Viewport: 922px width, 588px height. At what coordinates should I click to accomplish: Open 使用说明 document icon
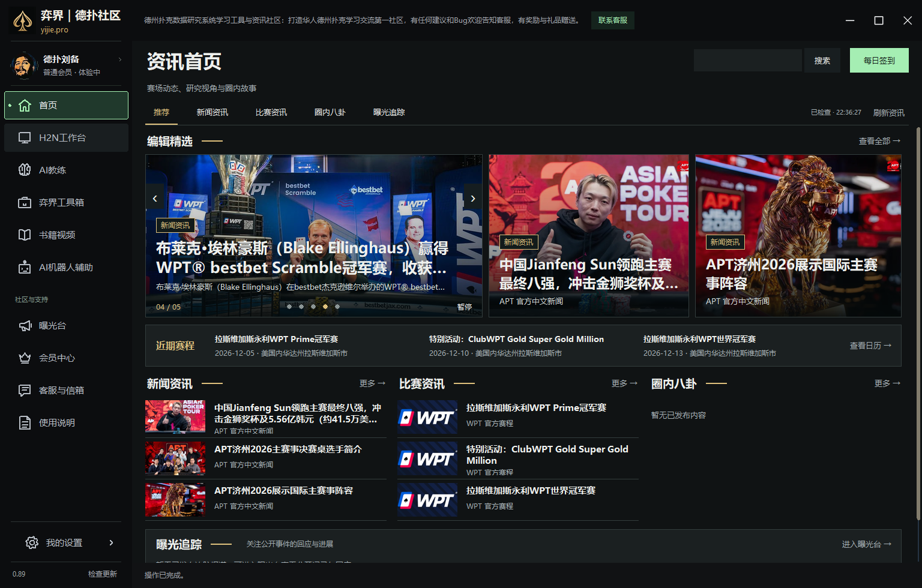[25, 423]
